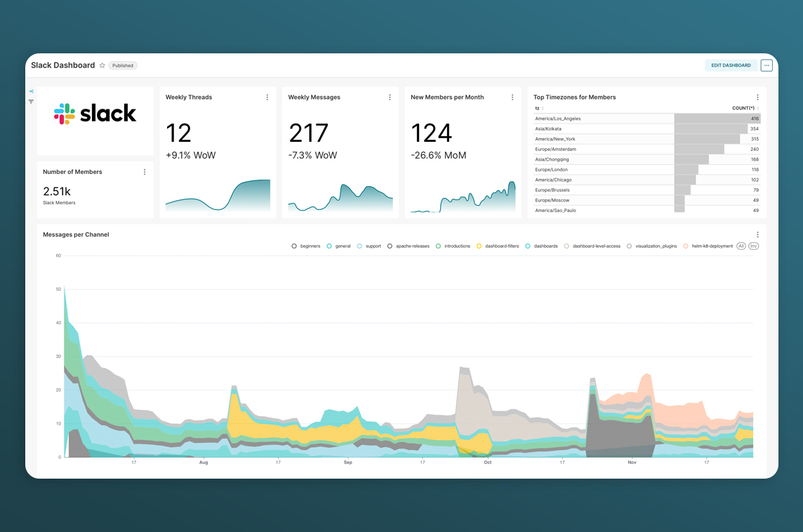Invert the legend selection with Inv

753,246
